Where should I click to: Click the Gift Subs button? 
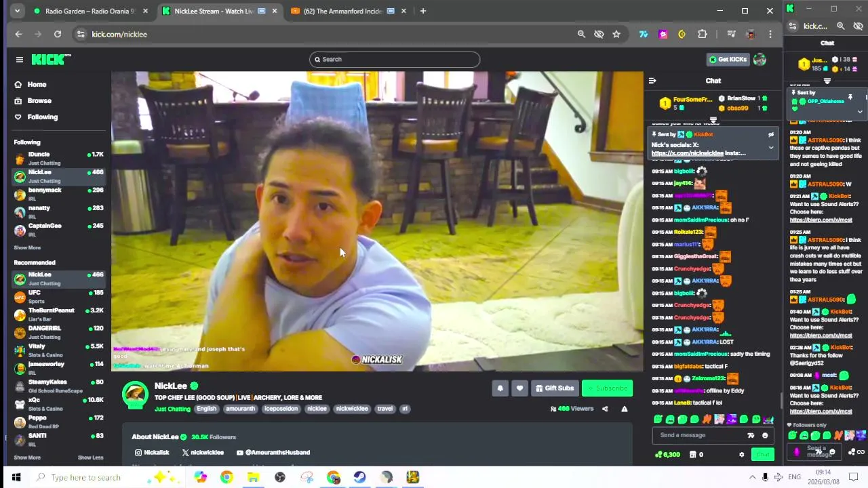pos(554,388)
